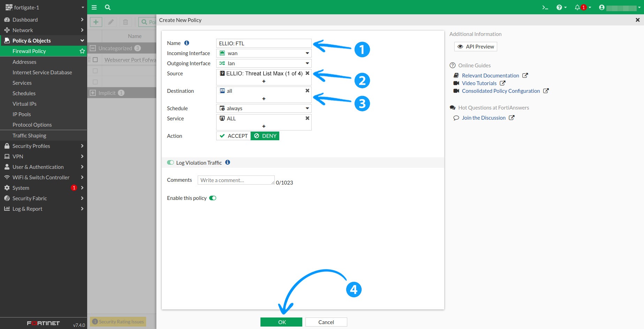Click OK to save the policy
Viewport: 644px width, 329px height.
point(281,322)
